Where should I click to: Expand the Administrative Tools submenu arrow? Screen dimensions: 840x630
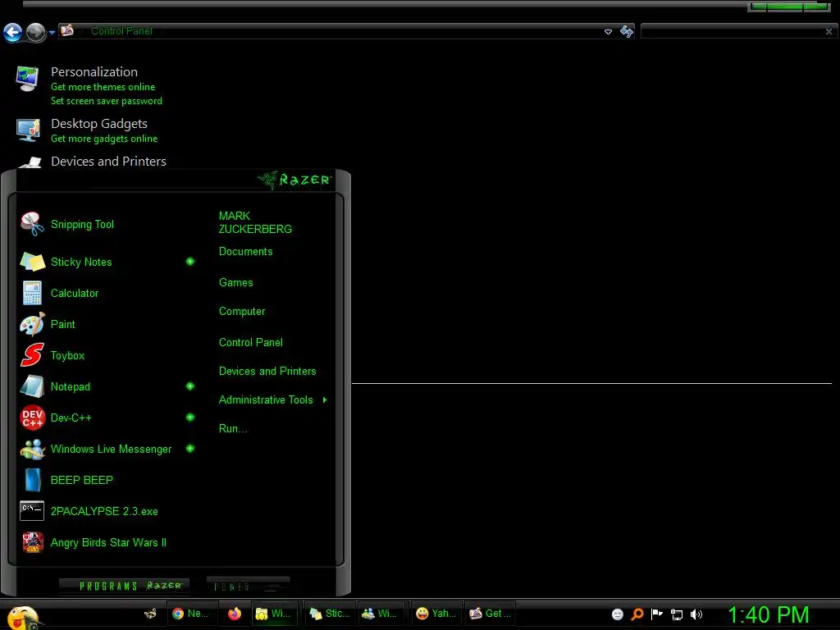pyautogui.click(x=325, y=399)
